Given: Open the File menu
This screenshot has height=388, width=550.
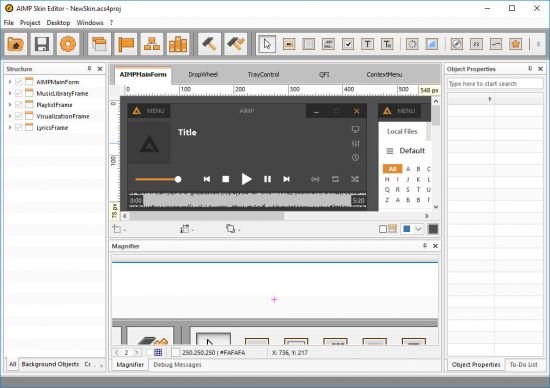Looking at the screenshot, I should pos(8,23).
